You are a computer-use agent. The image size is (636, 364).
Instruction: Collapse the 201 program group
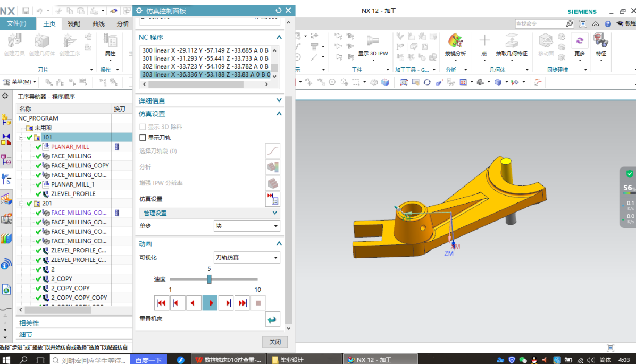coord(21,204)
